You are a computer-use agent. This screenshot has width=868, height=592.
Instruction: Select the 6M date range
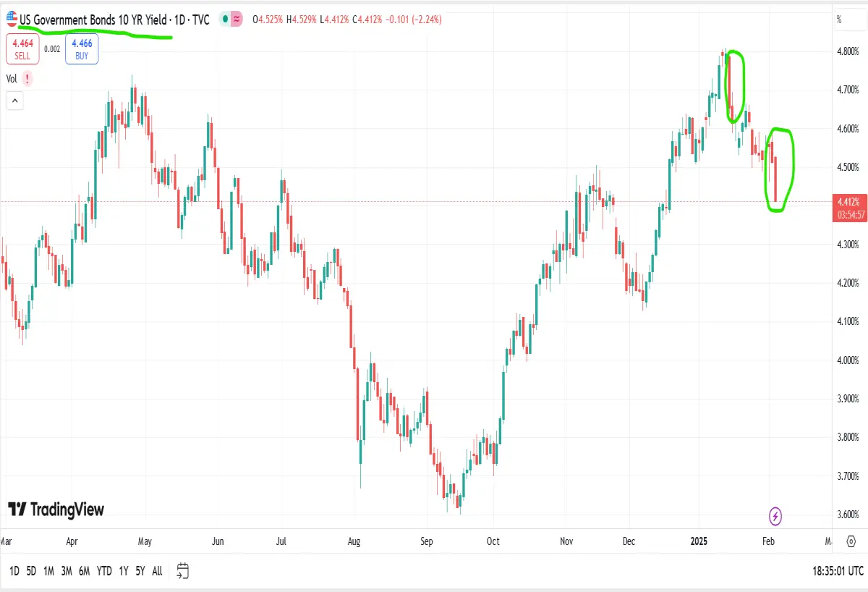point(85,571)
